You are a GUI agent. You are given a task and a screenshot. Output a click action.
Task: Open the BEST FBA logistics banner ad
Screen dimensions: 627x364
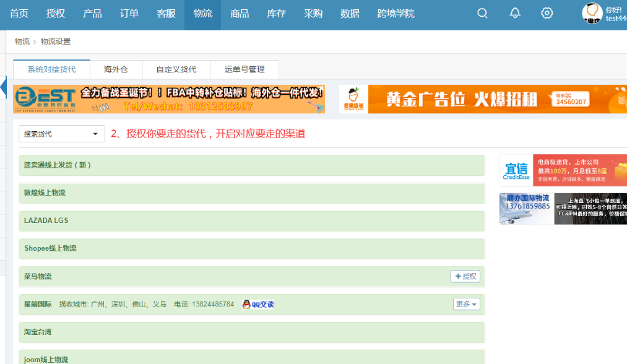click(169, 99)
